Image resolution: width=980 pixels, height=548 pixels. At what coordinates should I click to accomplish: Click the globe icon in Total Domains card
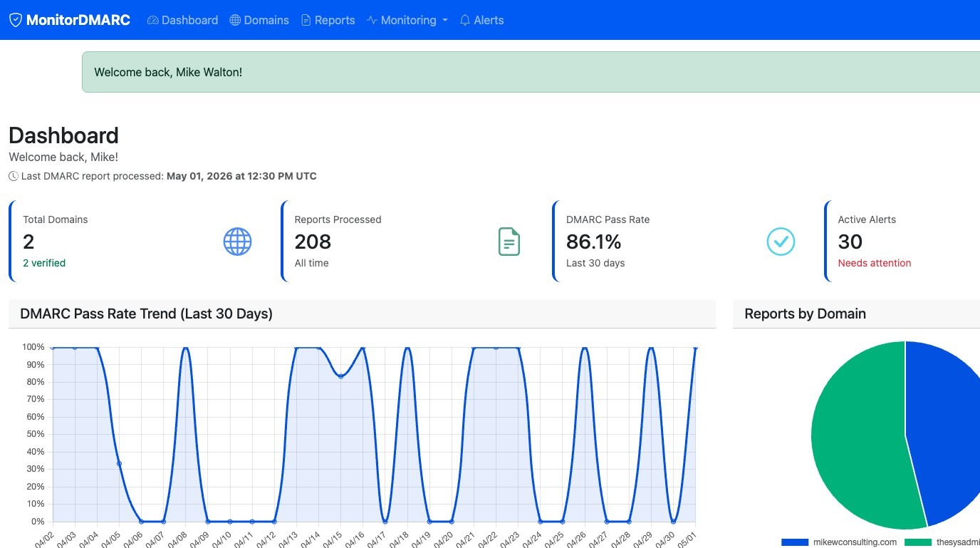pyautogui.click(x=237, y=242)
